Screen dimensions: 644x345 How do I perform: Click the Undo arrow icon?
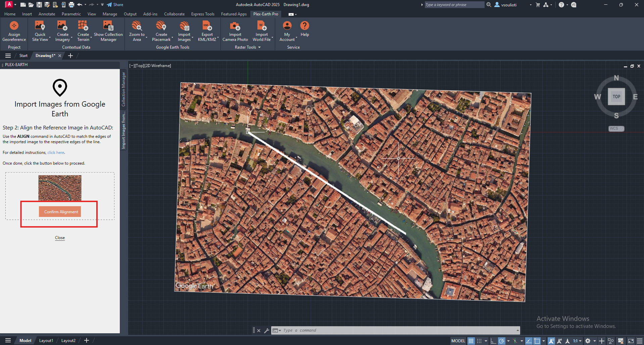[x=80, y=5]
